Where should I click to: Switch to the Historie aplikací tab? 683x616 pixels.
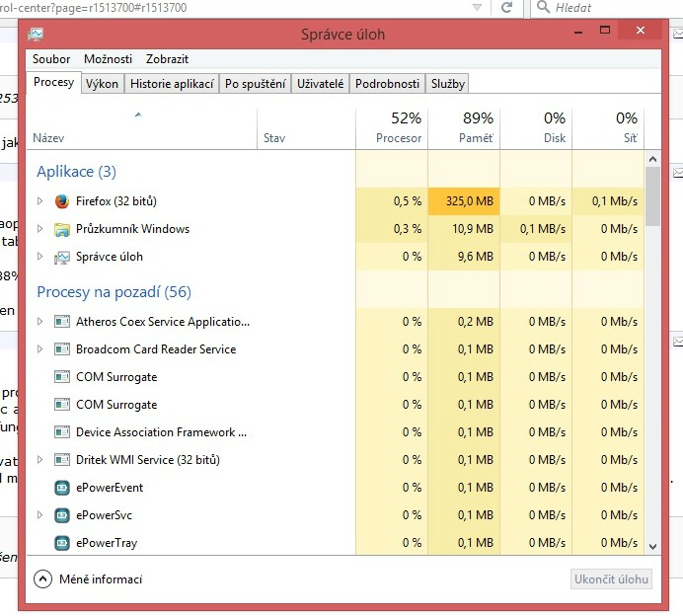coord(172,84)
